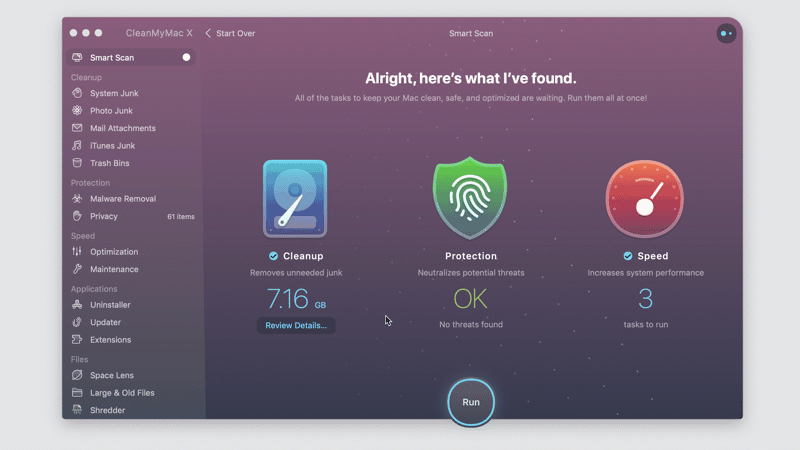Click the Uninstaller icon
Viewport: 800px width, 450px height.
coord(77,305)
